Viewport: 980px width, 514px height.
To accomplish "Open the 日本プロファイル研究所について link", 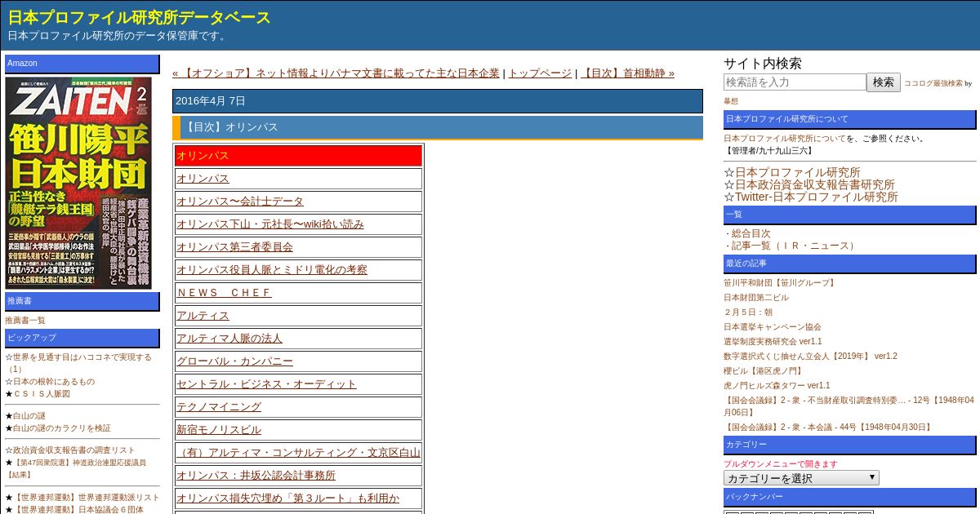I will tap(785, 139).
